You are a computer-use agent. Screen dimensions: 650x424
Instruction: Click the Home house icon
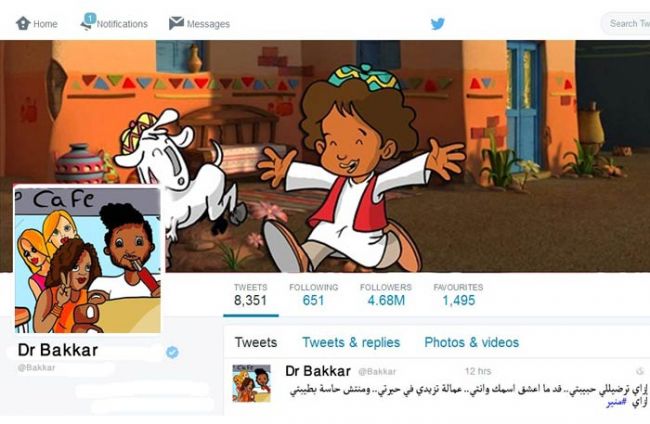(23, 23)
